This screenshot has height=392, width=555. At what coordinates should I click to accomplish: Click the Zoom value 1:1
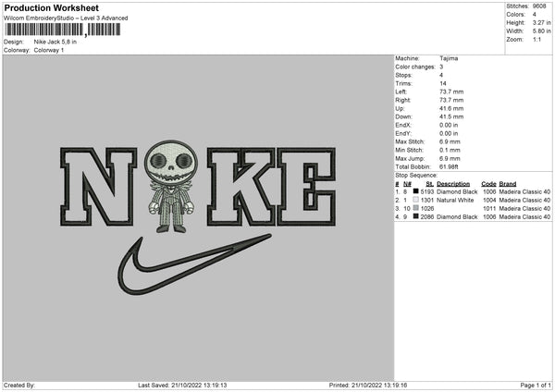click(x=536, y=39)
